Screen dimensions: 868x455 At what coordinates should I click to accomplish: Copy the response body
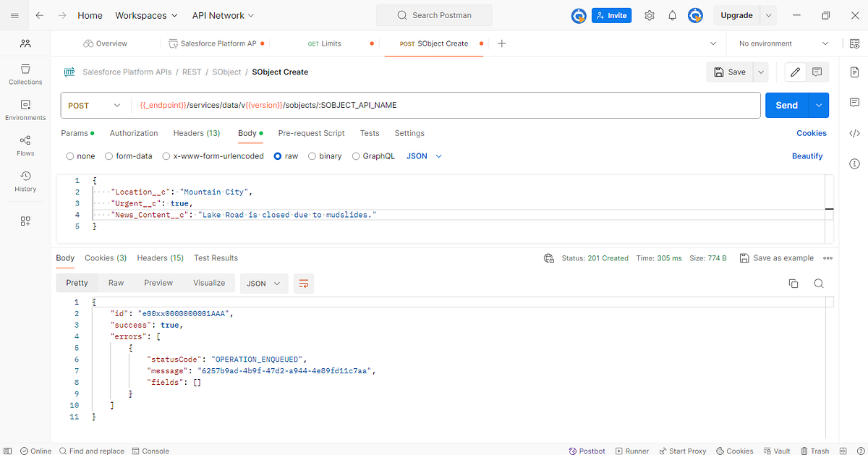(793, 284)
